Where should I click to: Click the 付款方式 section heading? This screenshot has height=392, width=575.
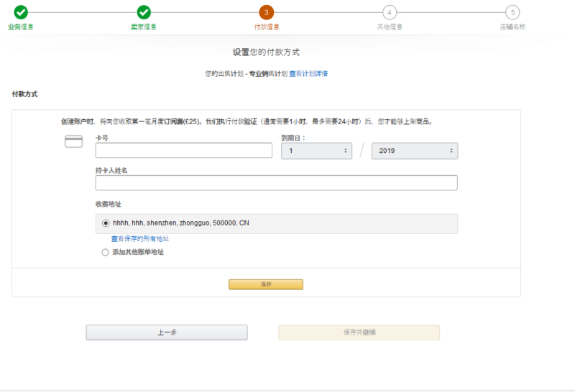[x=24, y=94]
